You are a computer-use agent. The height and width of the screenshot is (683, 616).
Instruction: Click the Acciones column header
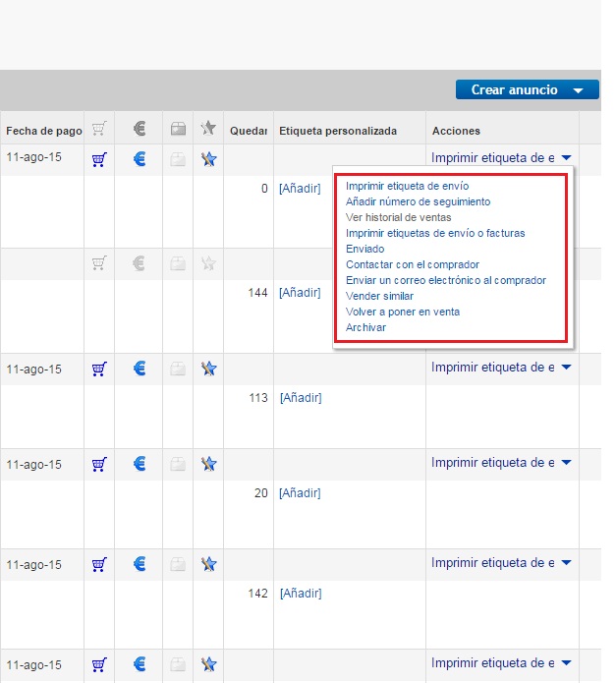pos(456,131)
